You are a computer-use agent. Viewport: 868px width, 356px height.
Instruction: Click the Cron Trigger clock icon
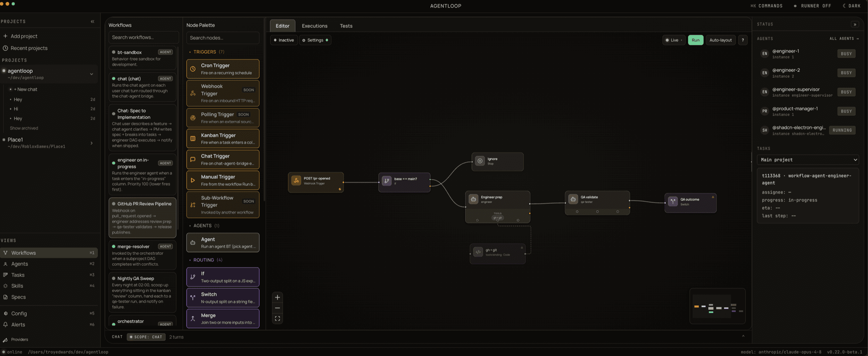[x=193, y=69]
